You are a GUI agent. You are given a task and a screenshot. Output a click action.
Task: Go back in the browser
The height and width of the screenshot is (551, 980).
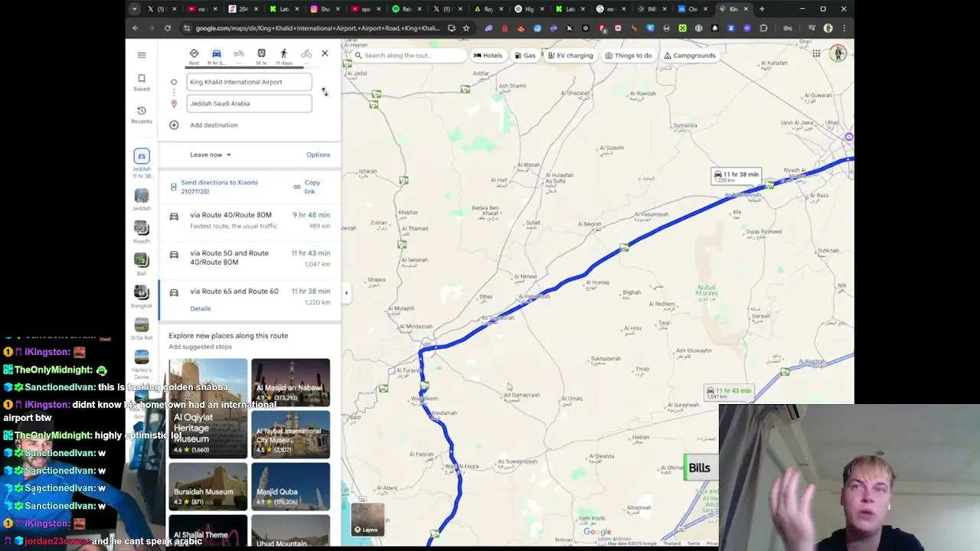pos(136,28)
